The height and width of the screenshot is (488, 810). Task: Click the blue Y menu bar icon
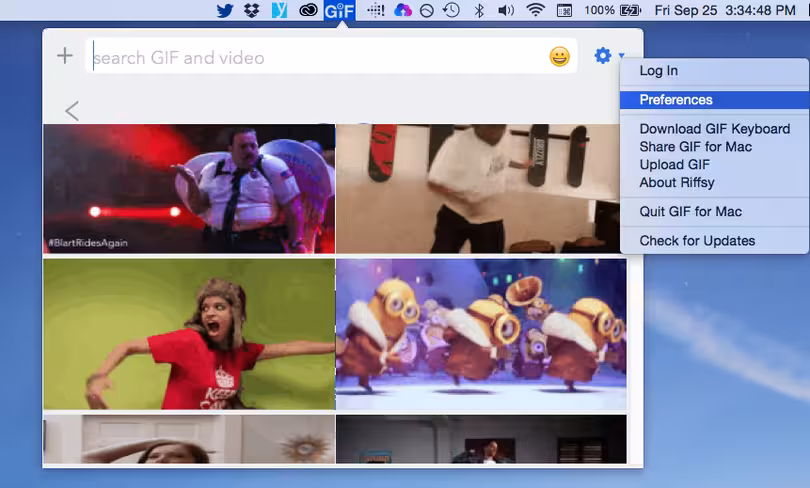(x=279, y=10)
